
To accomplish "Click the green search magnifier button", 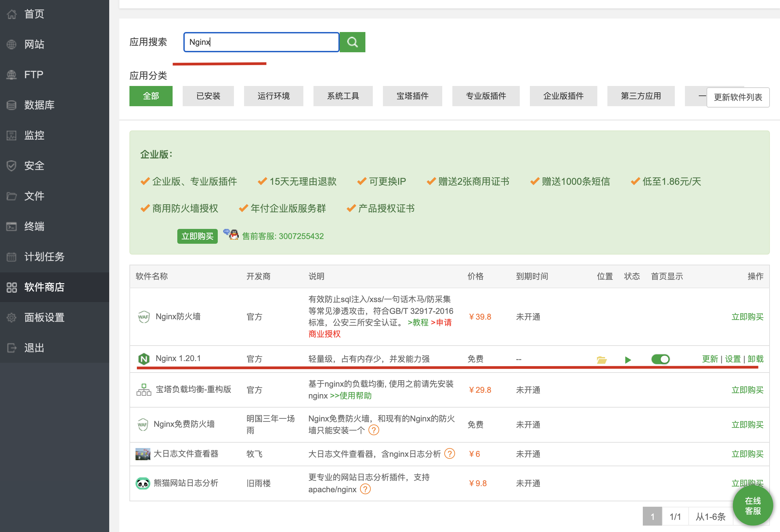I will tap(352, 42).
